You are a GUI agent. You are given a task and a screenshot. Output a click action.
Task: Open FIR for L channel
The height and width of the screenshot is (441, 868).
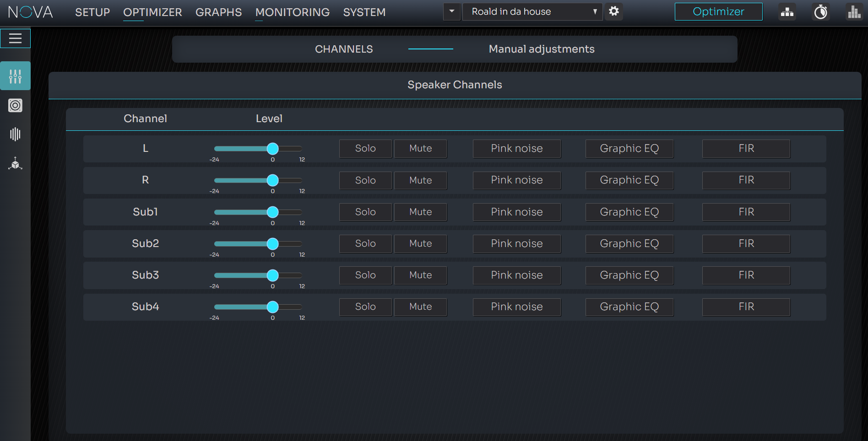coord(746,149)
